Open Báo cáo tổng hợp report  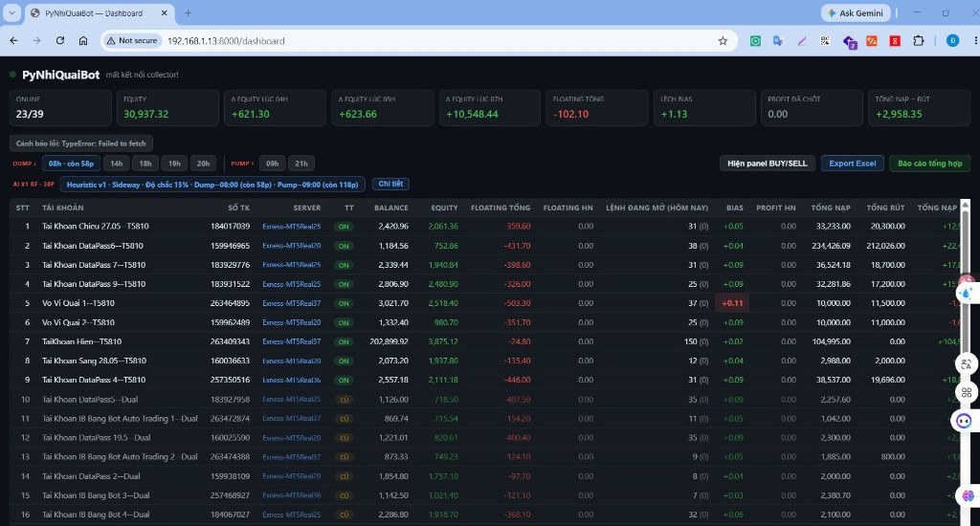point(930,164)
